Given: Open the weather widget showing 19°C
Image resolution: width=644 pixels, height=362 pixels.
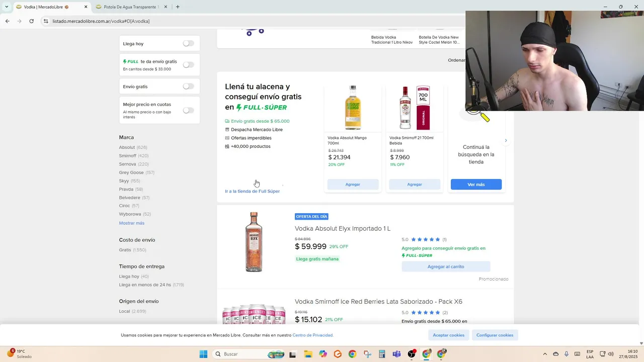Looking at the screenshot, I should (19, 354).
